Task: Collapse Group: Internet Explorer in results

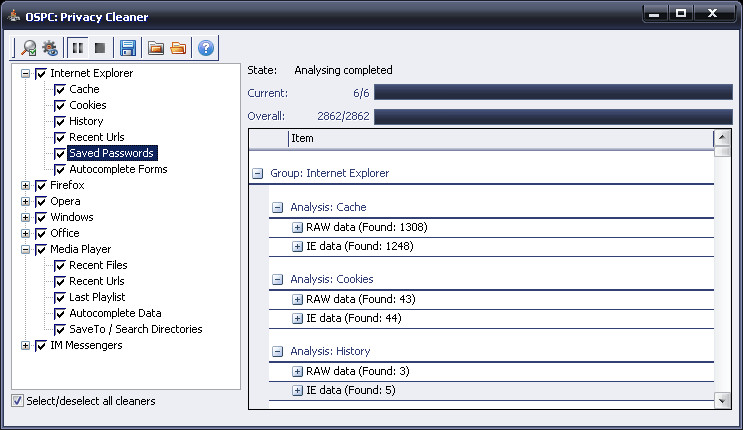Action: pos(257,174)
